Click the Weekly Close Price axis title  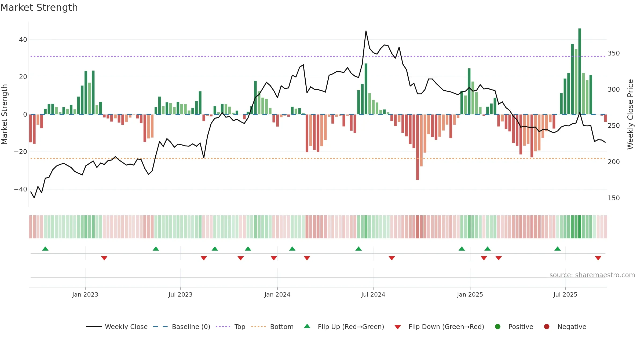click(x=630, y=114)
